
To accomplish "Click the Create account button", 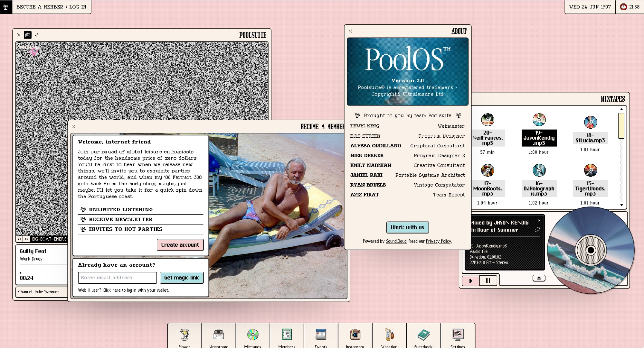I will (x=180, y=245).
